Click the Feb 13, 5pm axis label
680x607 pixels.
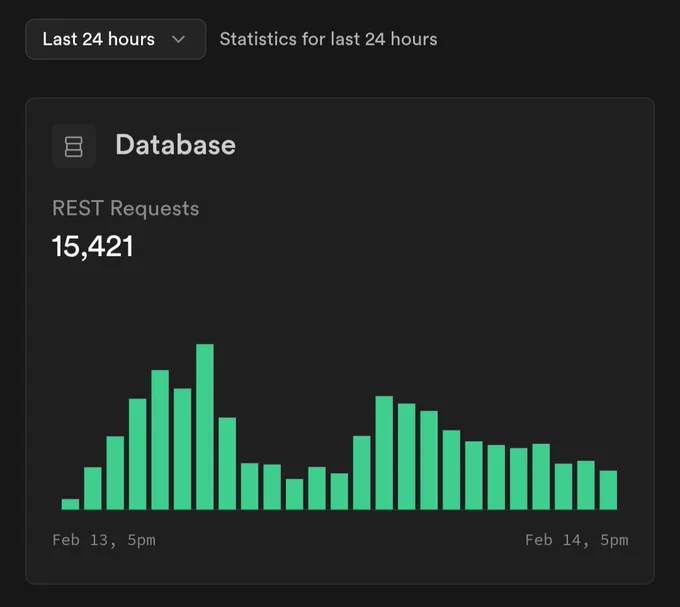coord(104,540)
